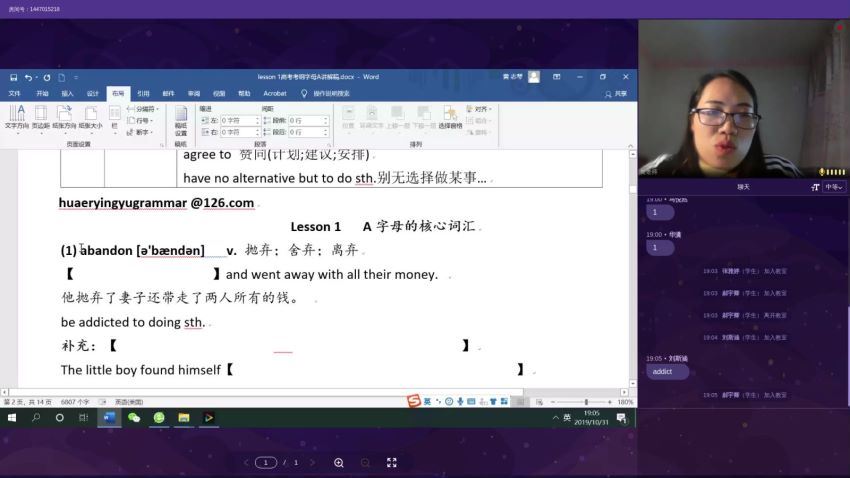This screenshot has width=850, height=478.
Task: Click the user account avatar in Word
Action: (534, 77)
